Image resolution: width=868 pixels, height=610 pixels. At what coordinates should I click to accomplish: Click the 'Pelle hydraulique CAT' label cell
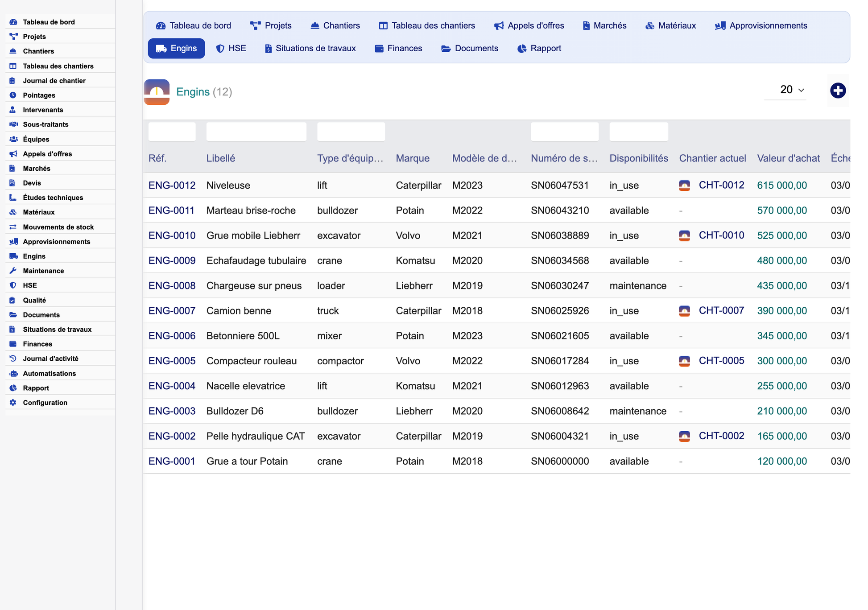pyautogui.click(x=256, y=436)
